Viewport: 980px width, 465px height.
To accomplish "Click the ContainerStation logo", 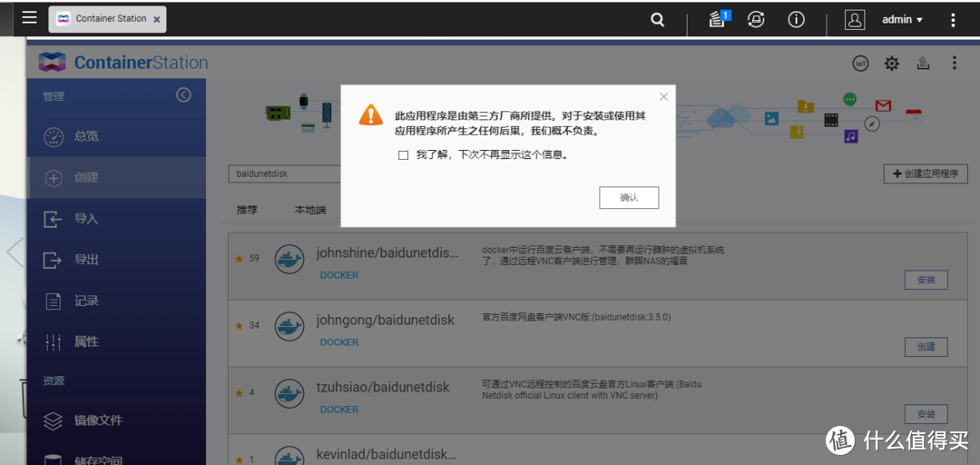I will [123, 63].
